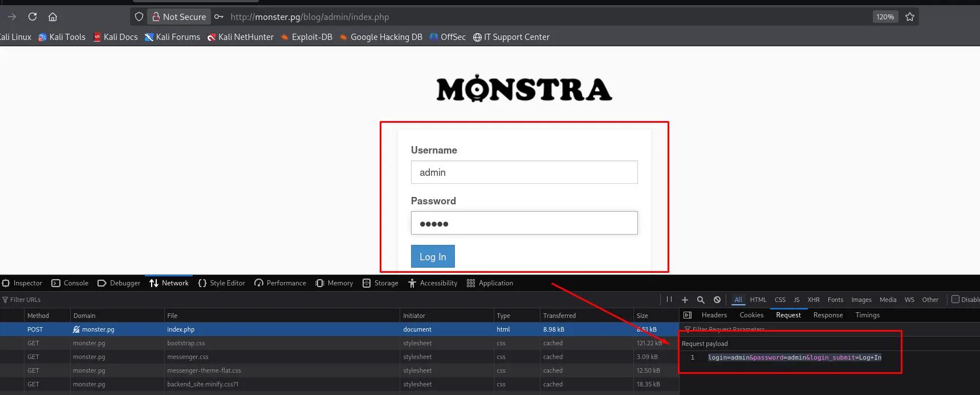
Task: Select the Network devtools tab
Action: [169, 283]
